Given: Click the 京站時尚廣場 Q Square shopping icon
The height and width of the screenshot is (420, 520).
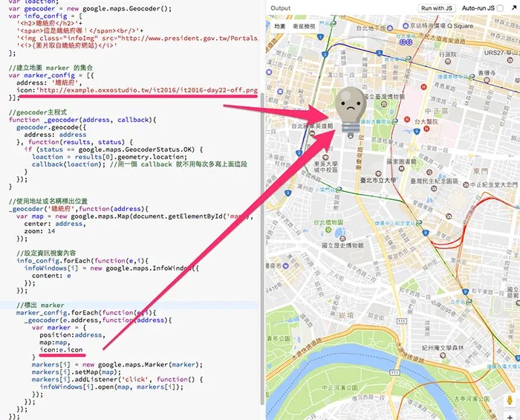Looking at the screenshot, I should [x=406, y=25].
